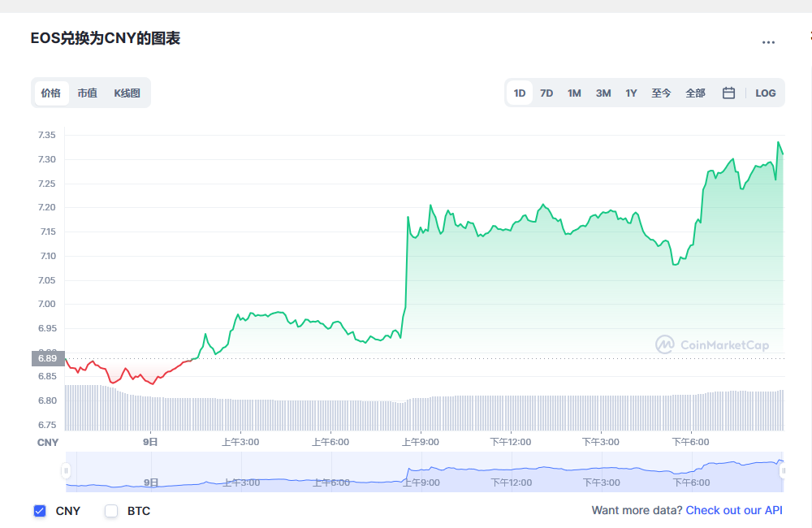The width and height of the screenshot is (812, 528).
Task: Open the three-dot more options menu
Action: [x=768, y=42]
